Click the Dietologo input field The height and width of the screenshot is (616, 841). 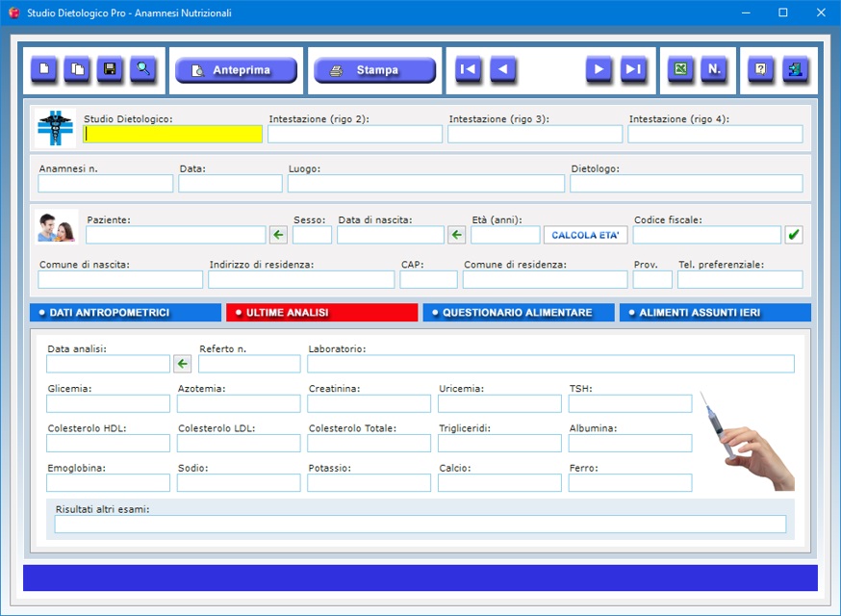click(686, 184)
